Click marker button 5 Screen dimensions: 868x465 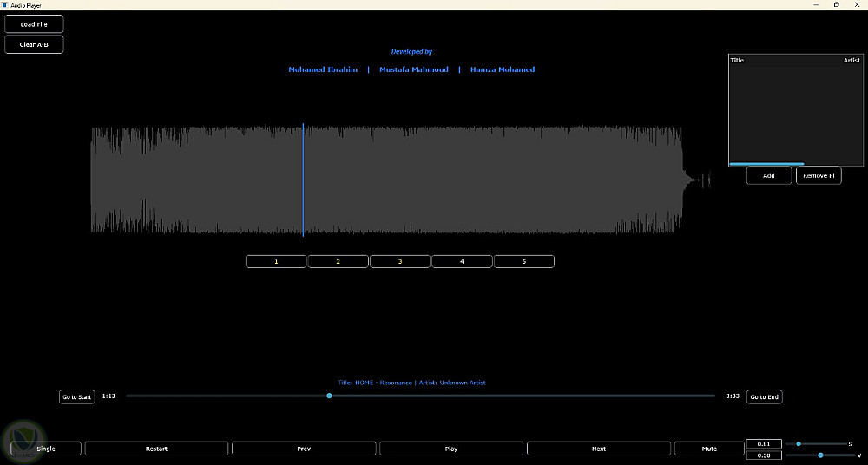tap(524, 261)
